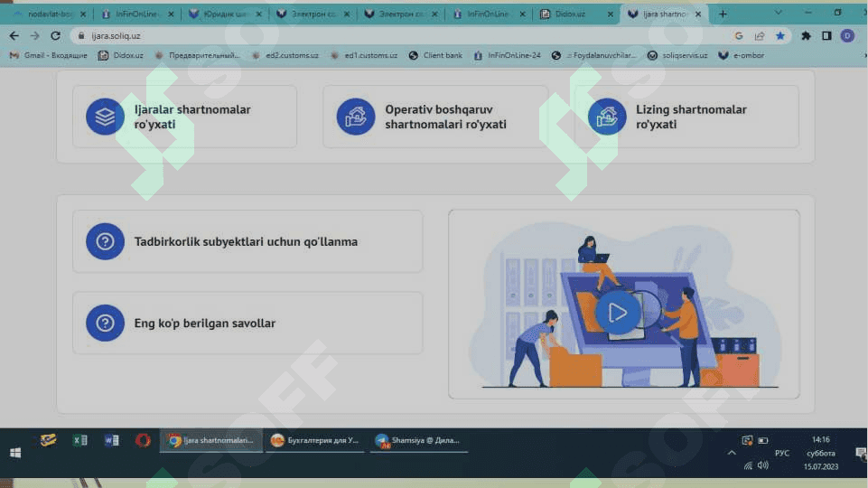Toggle the browser side panel icon
The image size is (868, 488).
(x=826, y=36)
